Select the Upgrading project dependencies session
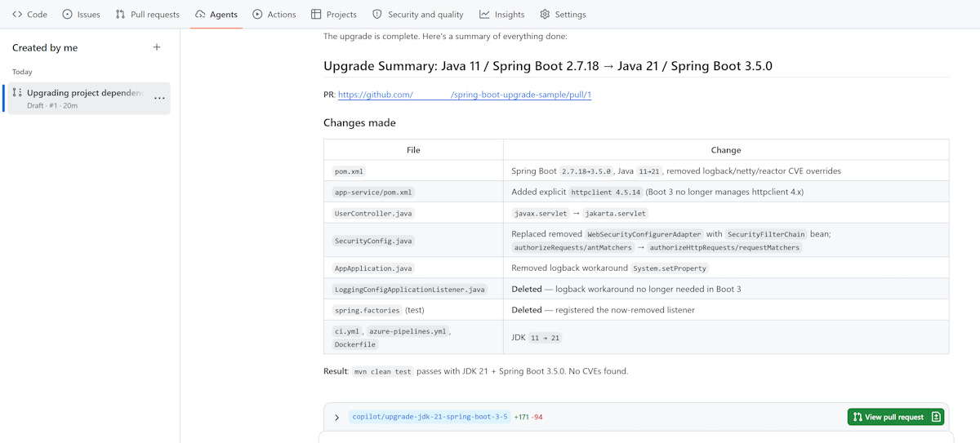The width and height of the screenshot is (980, 443). (x=87, y=99)
